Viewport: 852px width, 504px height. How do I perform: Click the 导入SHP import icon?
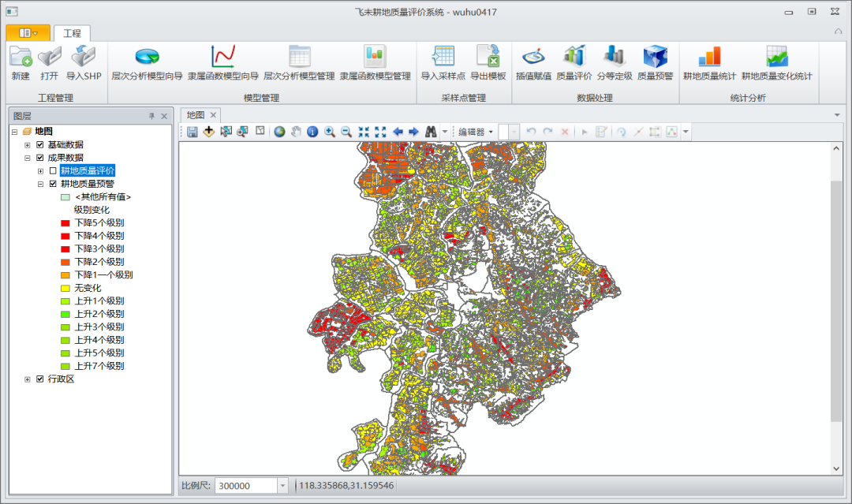[x=84, y=63]
